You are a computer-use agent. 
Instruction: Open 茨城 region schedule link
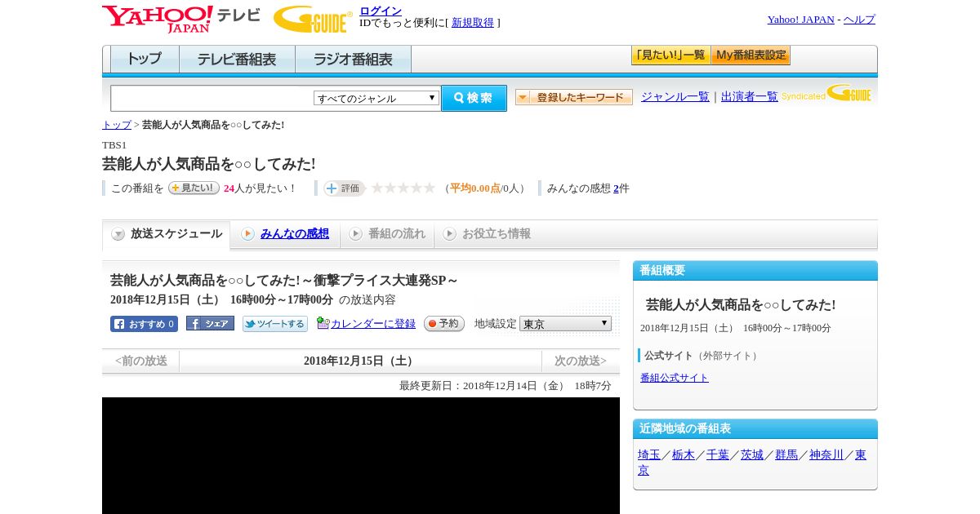point(752,454)
